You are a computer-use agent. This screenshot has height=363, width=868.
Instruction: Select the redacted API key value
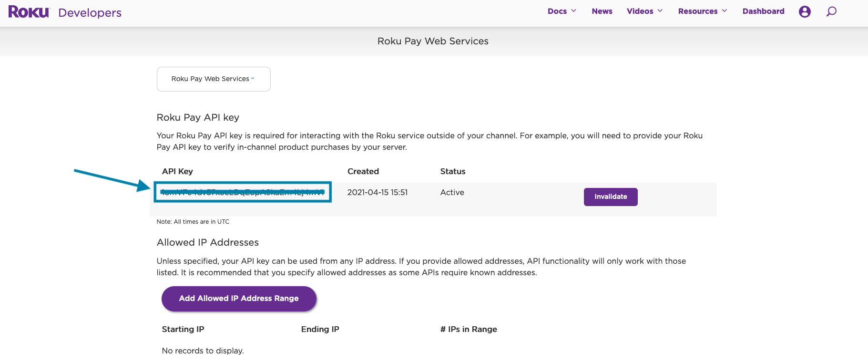pos(243,192)
